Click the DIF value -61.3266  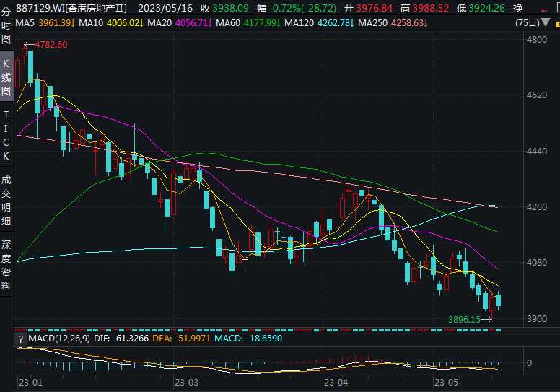[131, 339]
